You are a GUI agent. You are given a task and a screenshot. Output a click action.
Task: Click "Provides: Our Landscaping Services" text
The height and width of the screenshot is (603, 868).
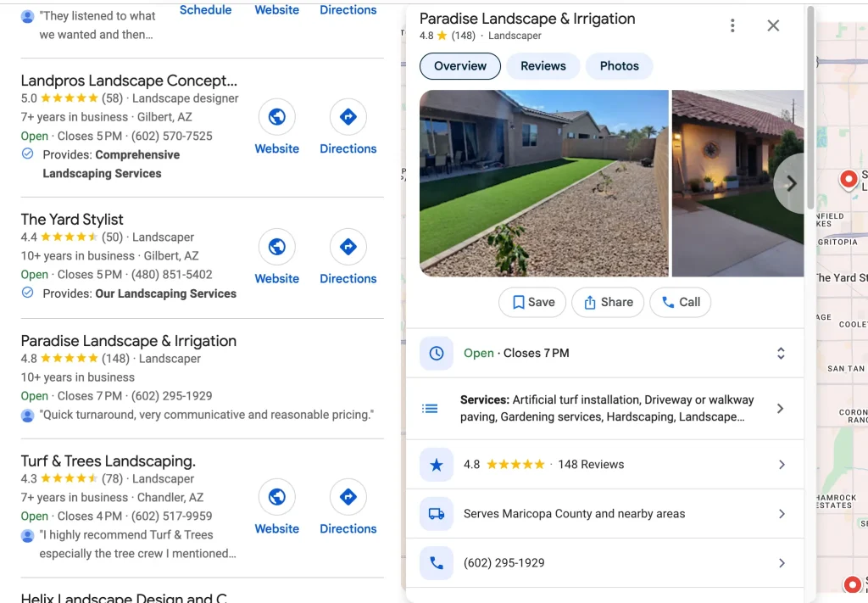tap(140, 293)
